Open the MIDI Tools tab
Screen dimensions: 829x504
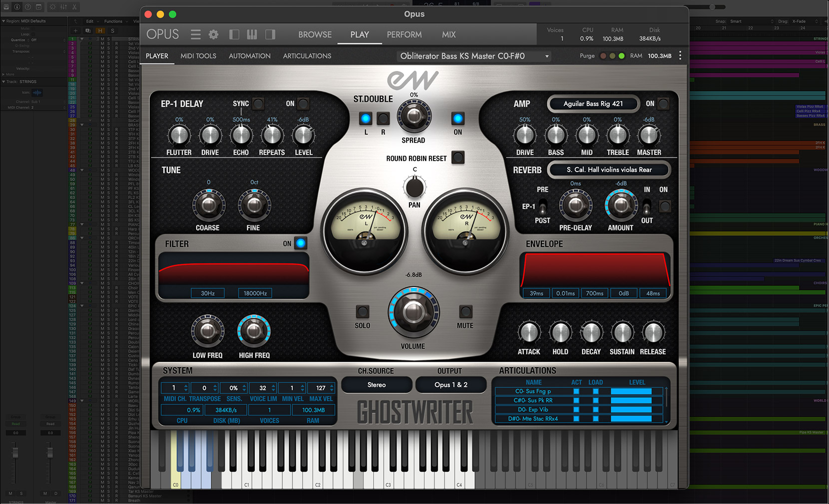(198, 56)
